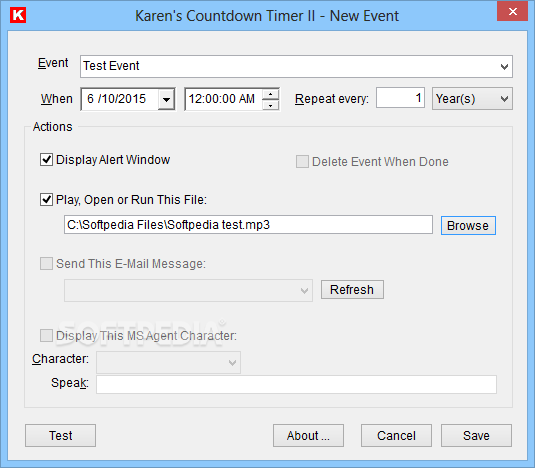Browse for a file to run
535x468 pixels.
(x=468, y=225)
